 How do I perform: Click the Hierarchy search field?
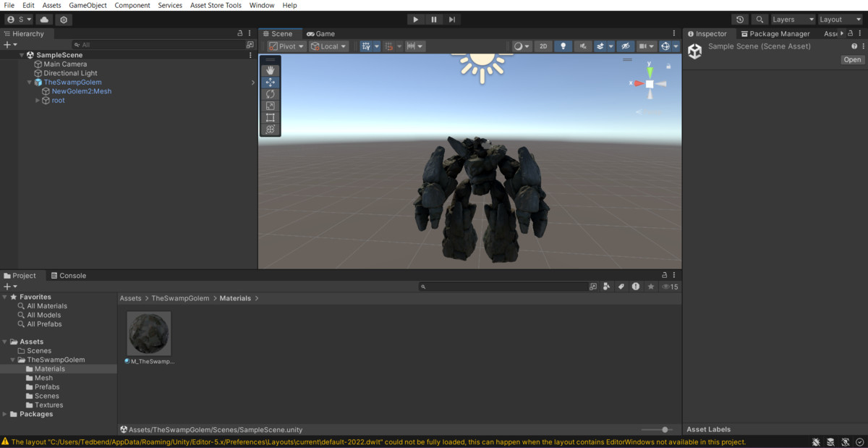[158, 45]
